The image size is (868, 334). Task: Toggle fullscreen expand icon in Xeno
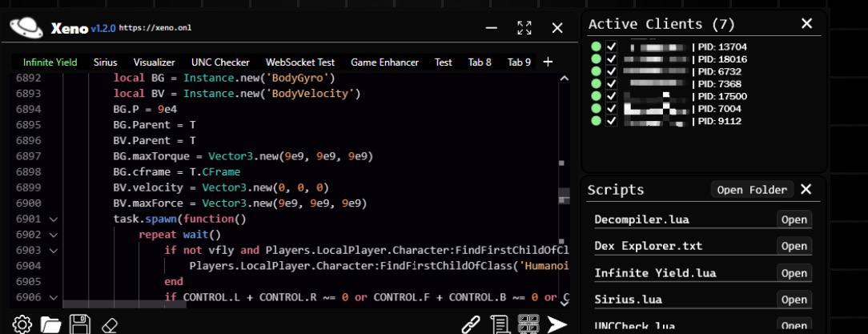coord(524,28)
